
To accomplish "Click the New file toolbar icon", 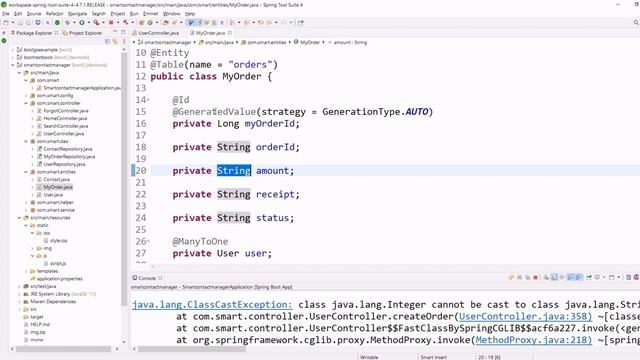I will (6, 22).
